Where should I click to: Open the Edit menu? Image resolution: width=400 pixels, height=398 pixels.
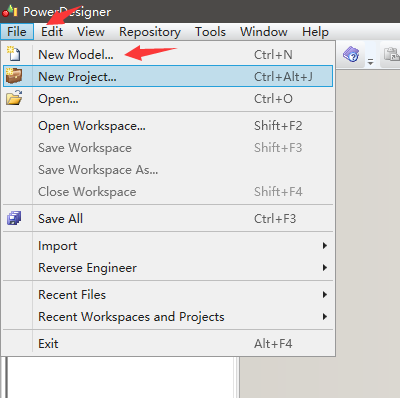click(52, 32)
